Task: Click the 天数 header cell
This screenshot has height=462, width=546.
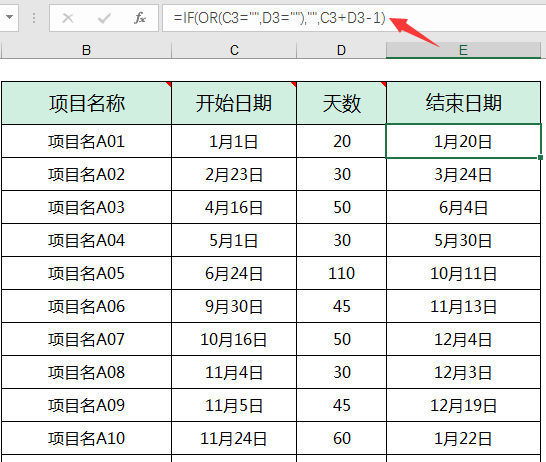Action: (341, 103)
